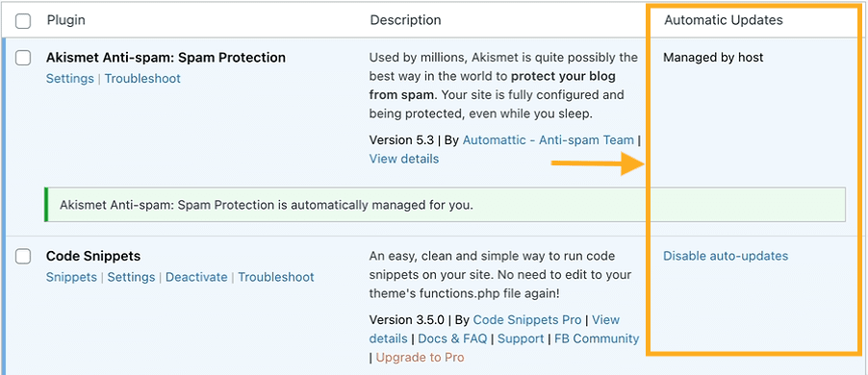
Task: Open Akismet Troubleshoot link
Action: [142, 79]
